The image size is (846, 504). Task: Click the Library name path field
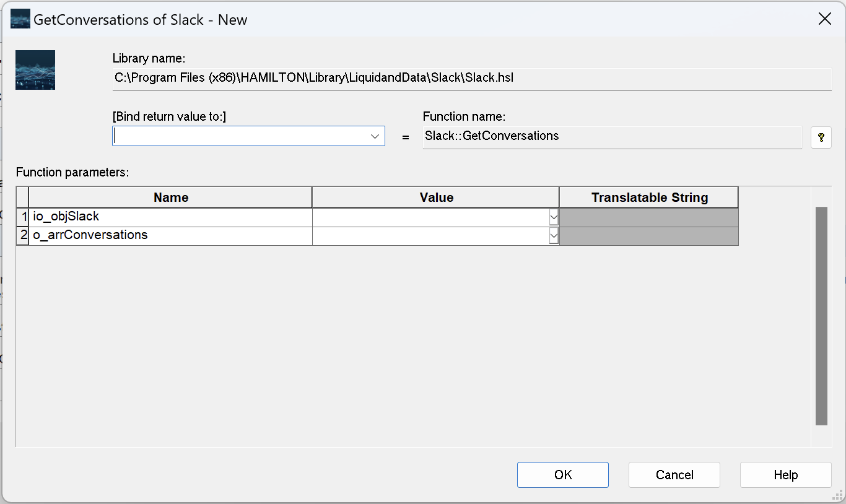point(472,79)
